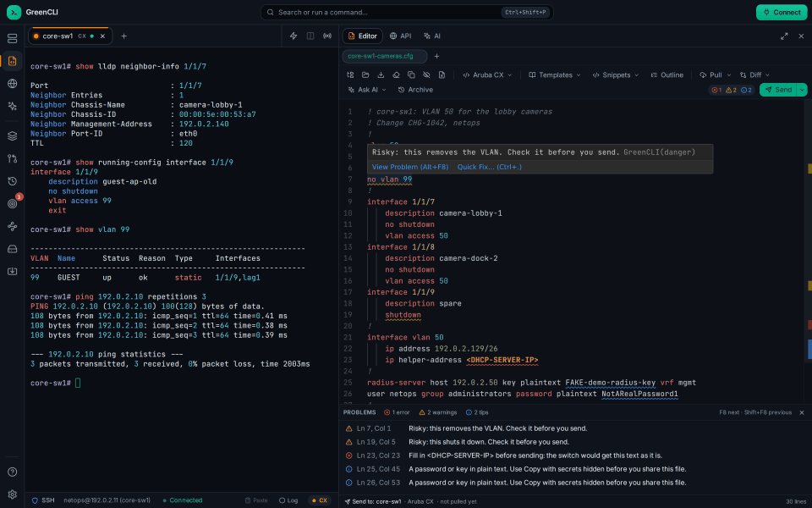
Task: Open the Templates dropdown
Action: click(555, 75)
